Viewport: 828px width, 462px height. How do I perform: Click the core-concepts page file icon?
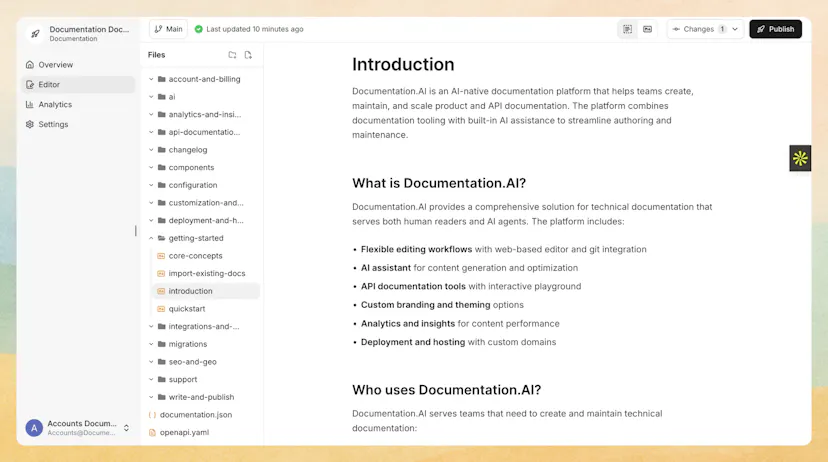pyautogui.click(x=161, y=256)
